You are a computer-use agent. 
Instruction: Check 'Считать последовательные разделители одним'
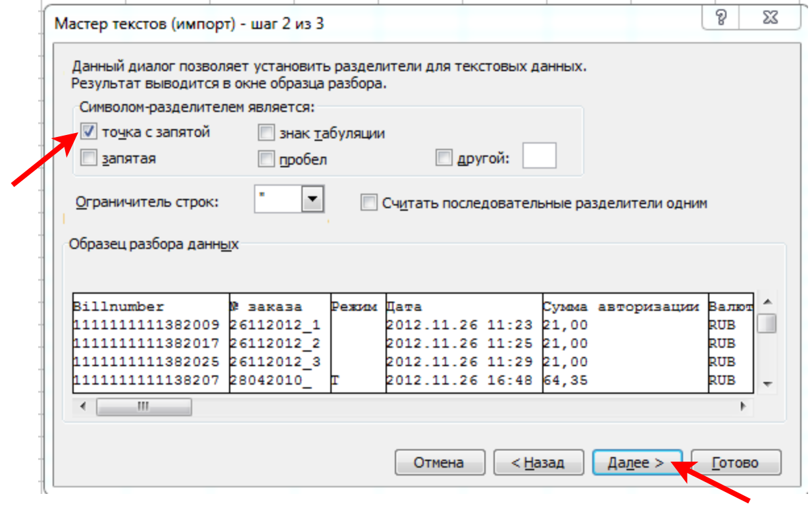coord(368,203)
